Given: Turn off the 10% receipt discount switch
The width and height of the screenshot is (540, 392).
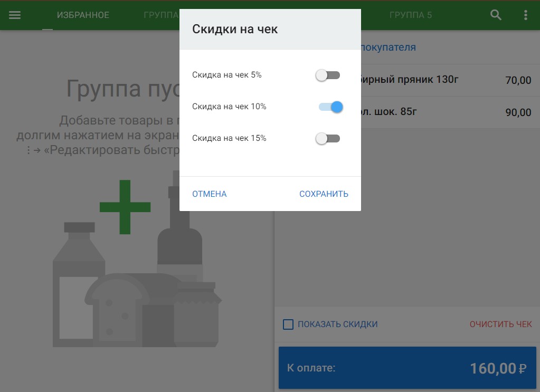Looking at the screenshot, I should point(331,107).
